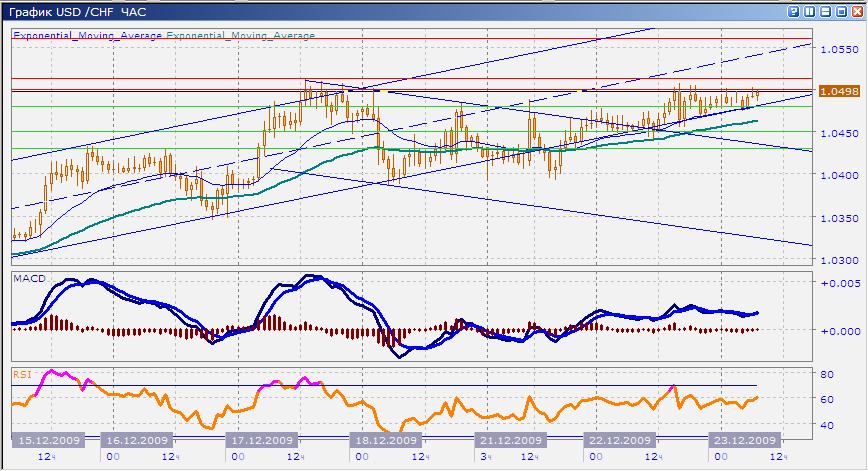Click the help question mark icon in title bar
This screenshot has height=471, width=868.
[x=794, y=10]
